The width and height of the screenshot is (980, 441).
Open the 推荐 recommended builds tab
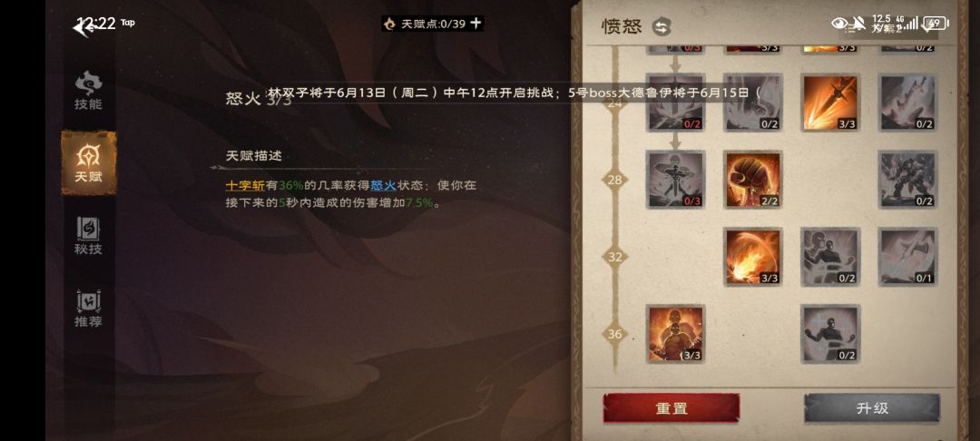tap(88, 309)
